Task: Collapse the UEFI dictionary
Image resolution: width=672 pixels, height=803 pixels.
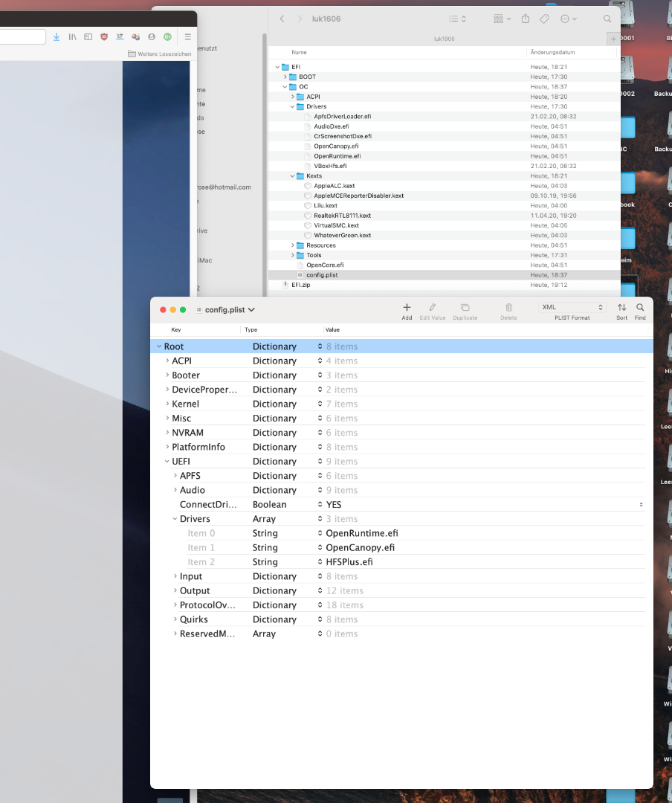Action: (x=167, y=461)
